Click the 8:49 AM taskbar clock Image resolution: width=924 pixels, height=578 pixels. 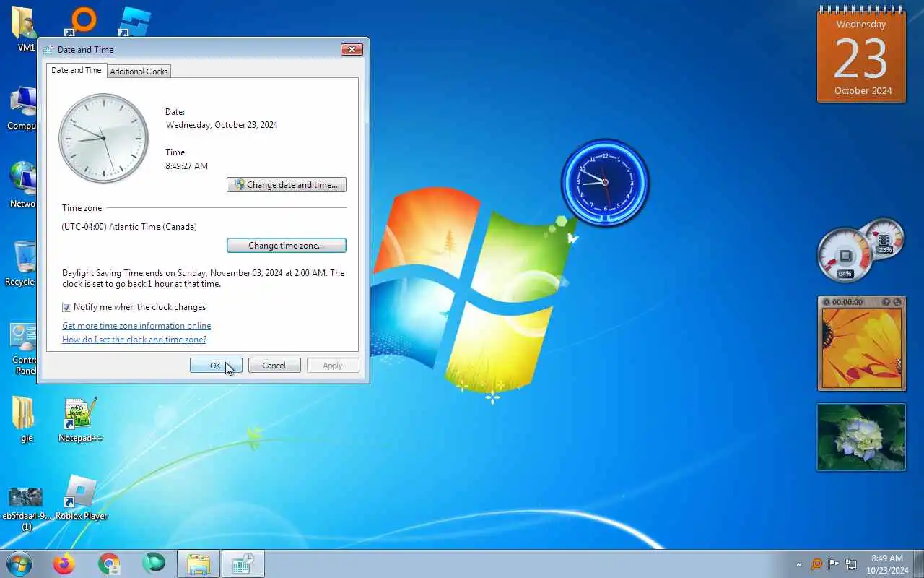coord(887,564)
